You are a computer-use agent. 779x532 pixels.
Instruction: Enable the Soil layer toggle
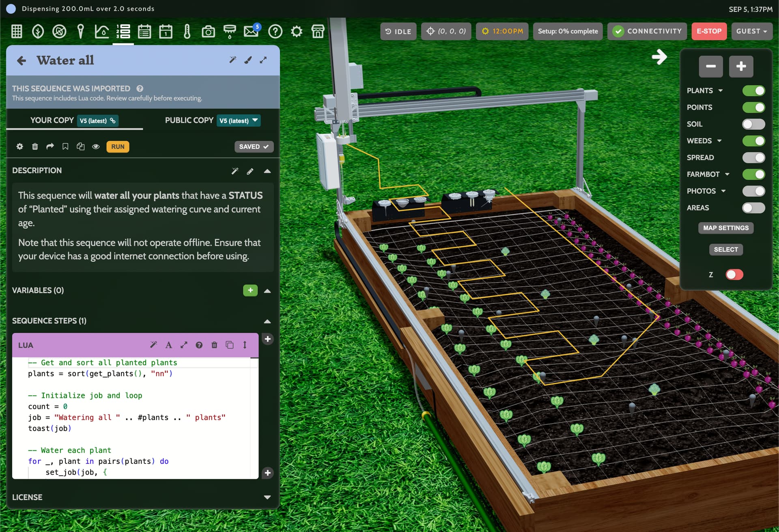click(x=753, y=124)
